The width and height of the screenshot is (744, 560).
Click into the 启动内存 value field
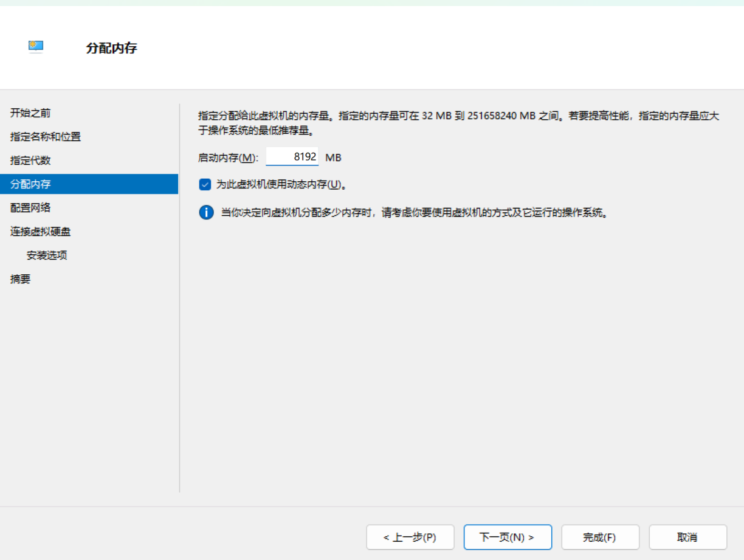[292, 157]
